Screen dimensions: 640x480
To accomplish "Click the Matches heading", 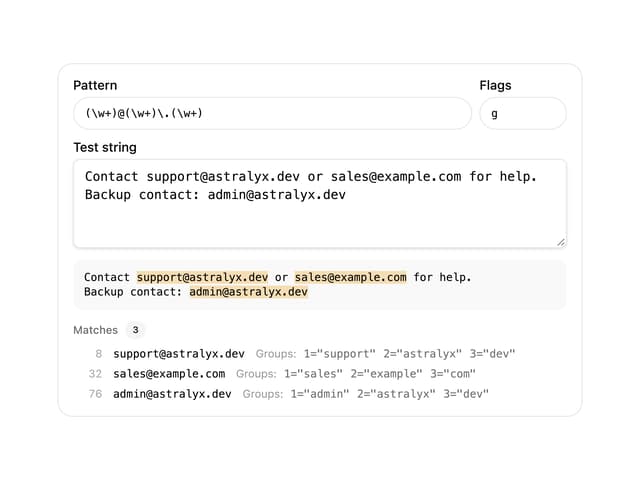I will click(x=96, y=330).
